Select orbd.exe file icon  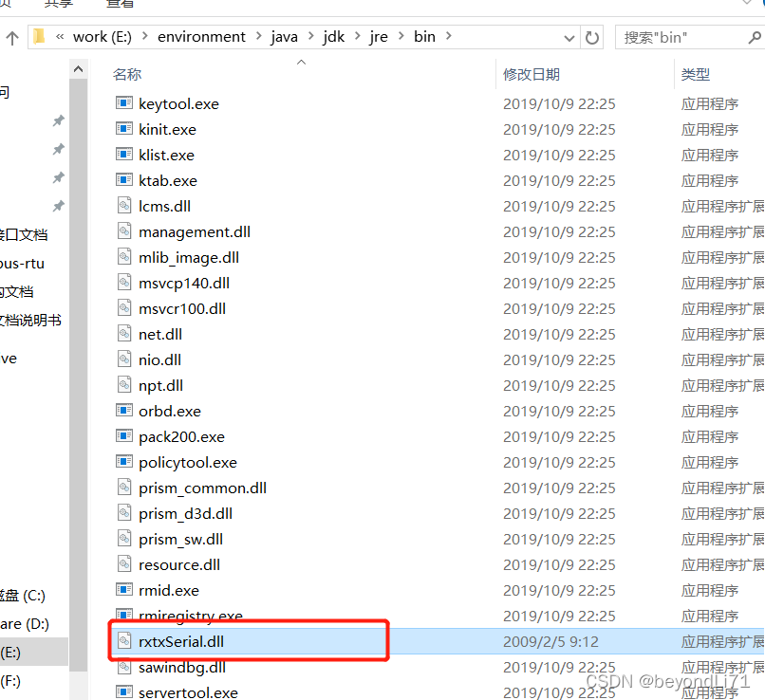click(124, 411)
